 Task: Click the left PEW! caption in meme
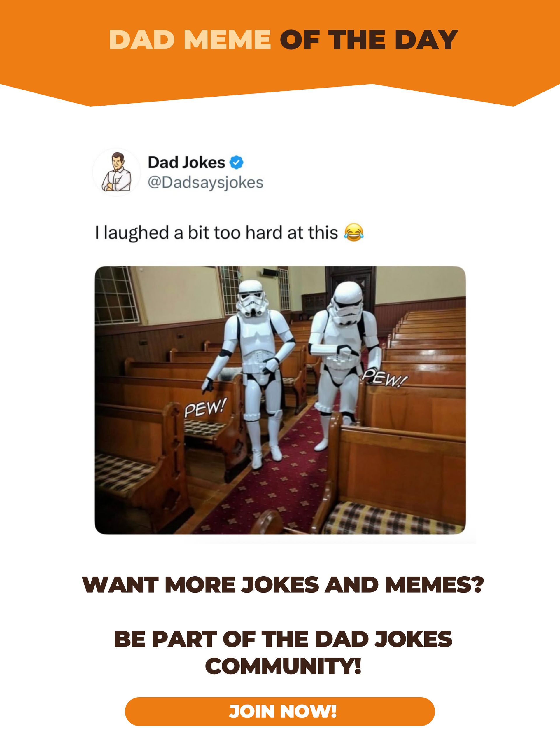(x=206, y=408)
